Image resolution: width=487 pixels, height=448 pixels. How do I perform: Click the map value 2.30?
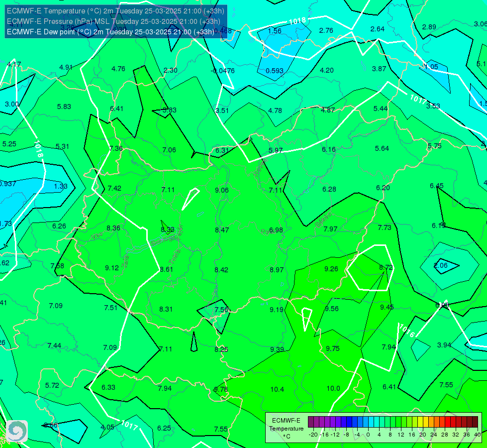click(171, 70)
